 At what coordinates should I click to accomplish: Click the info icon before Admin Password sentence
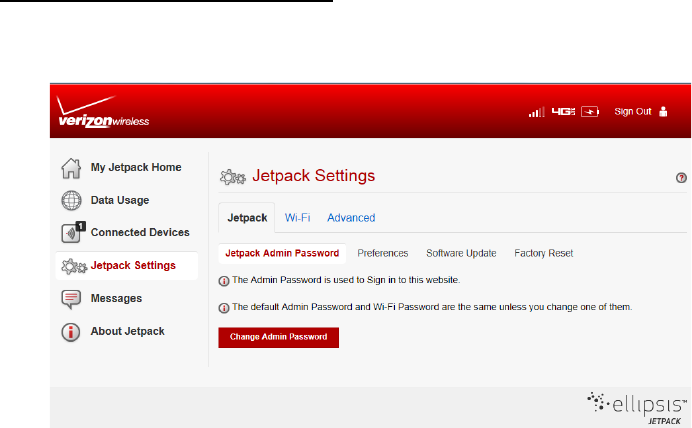pos(224,281)
